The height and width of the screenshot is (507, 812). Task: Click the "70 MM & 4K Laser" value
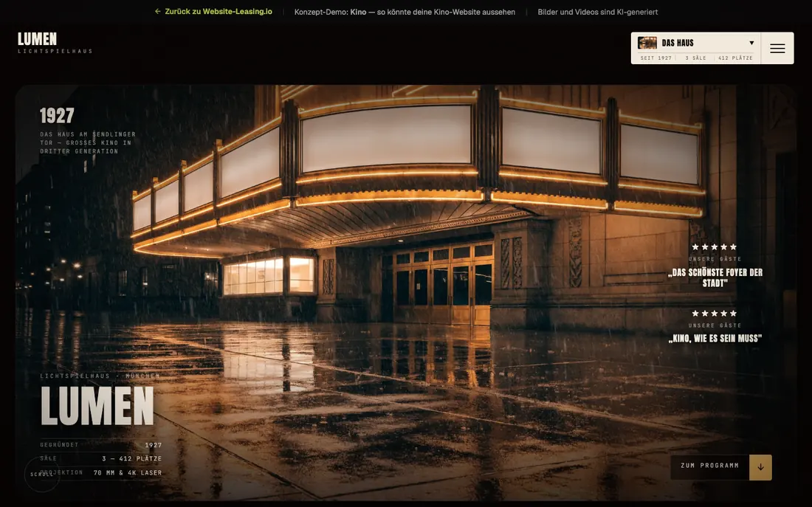128,473
